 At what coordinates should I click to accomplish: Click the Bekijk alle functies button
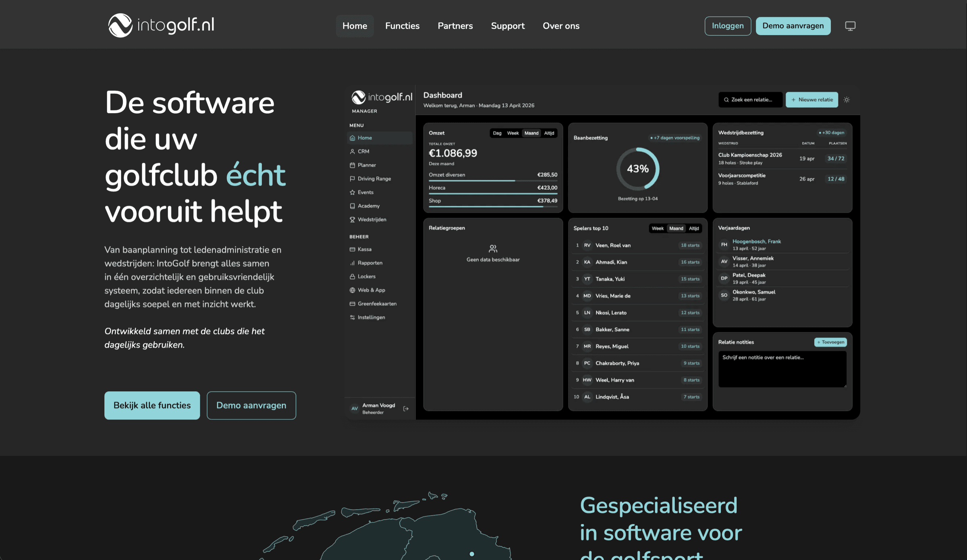pos(152,405)
